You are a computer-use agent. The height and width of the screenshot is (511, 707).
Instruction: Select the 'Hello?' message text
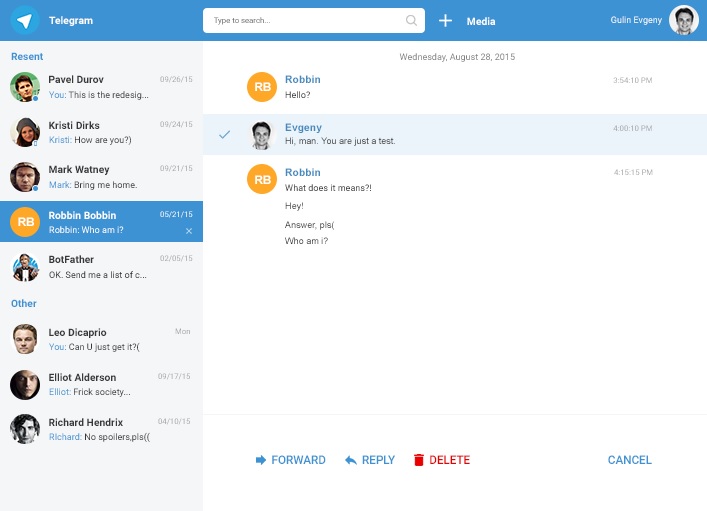(x=298, y=95)
